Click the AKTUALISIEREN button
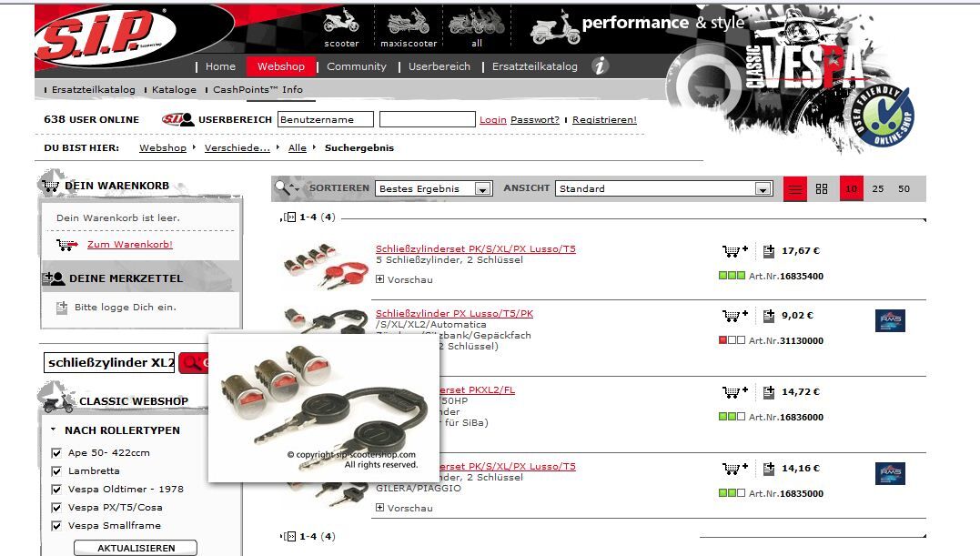The height and width of the screenshot is (556, 980). [136, 548]
